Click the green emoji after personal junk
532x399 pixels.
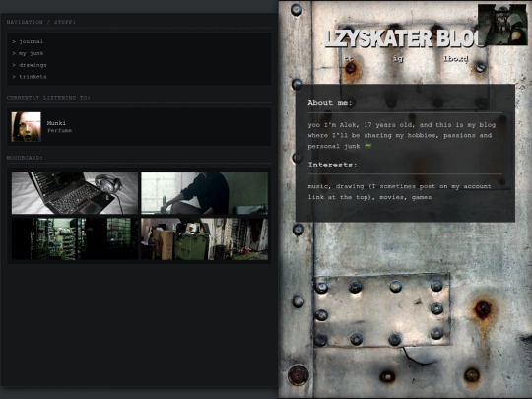point(367,146)
